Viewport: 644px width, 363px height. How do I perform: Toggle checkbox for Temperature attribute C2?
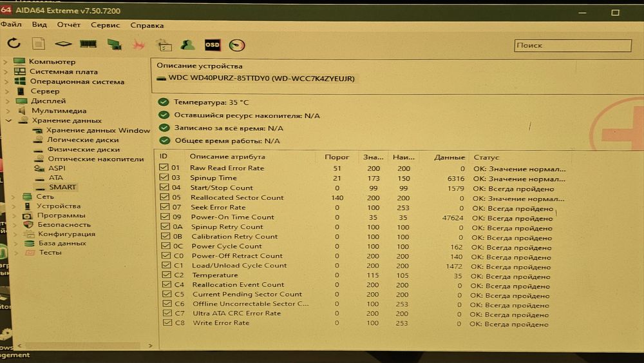(166, 275)
